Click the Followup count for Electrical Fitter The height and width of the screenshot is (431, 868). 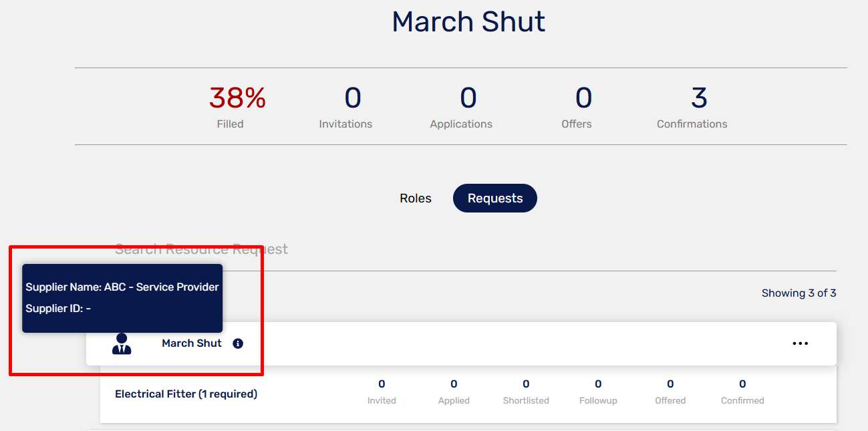click(598, 392)
